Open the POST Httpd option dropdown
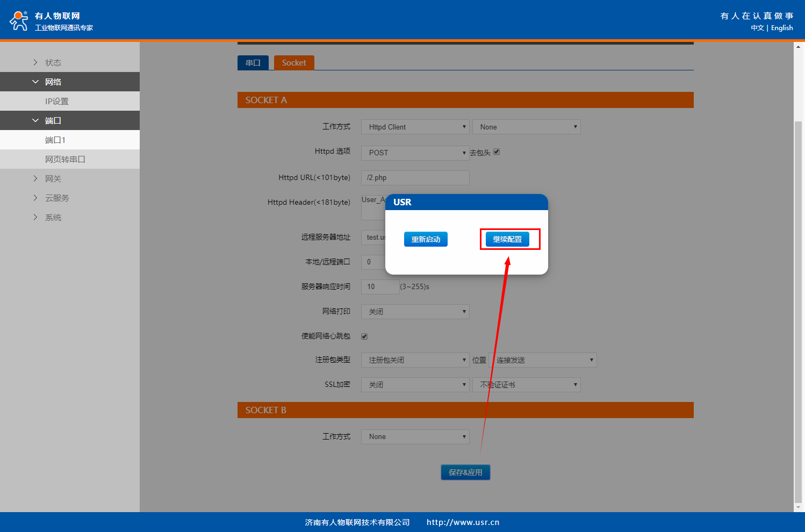 (x=415, y=153)
